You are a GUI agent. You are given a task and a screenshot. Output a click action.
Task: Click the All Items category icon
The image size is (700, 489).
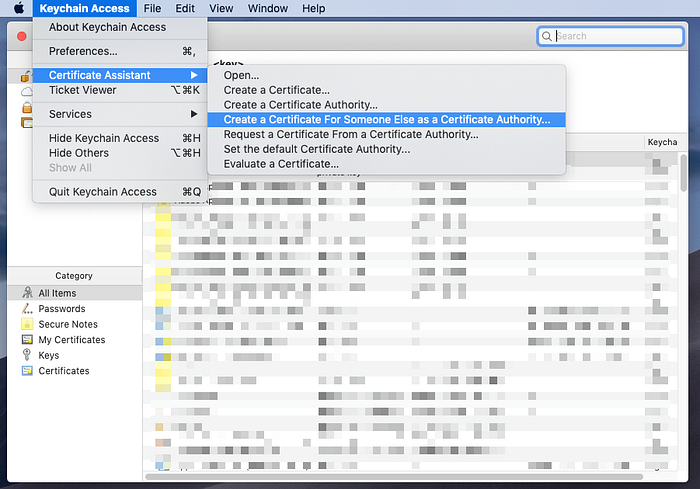pos(27,293)
